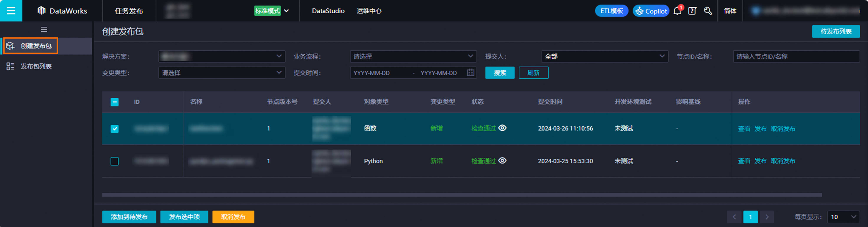Open the 变更类型 dropdown
Image resolution: width=868 pixels, height=227 pixels.
pyautogui.click(x=222, y=73)
